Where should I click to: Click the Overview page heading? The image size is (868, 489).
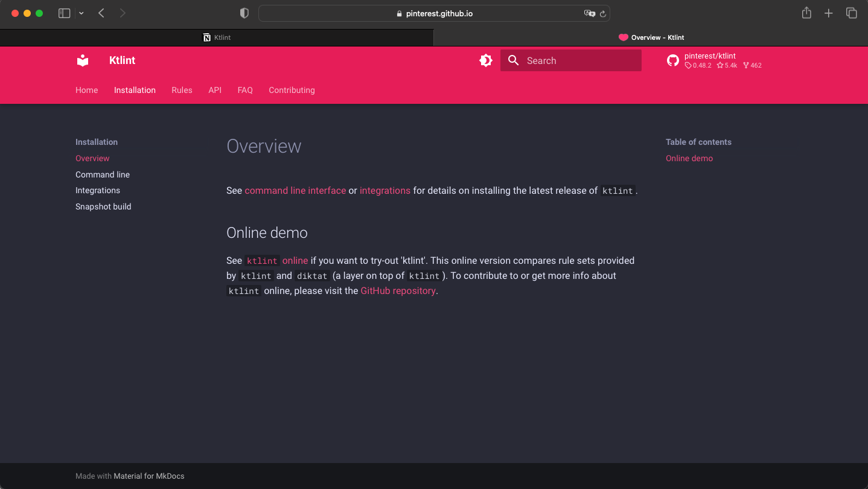264,146
